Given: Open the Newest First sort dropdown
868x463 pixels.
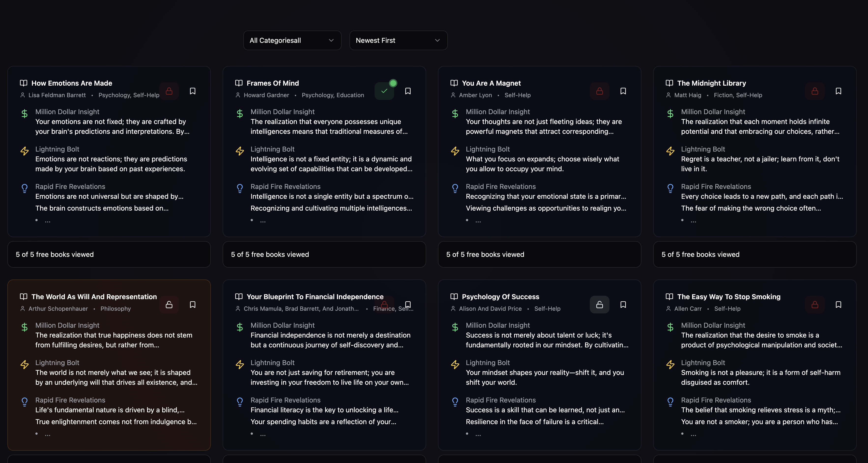Looking at the screenshot, I should tap(398, 40).
